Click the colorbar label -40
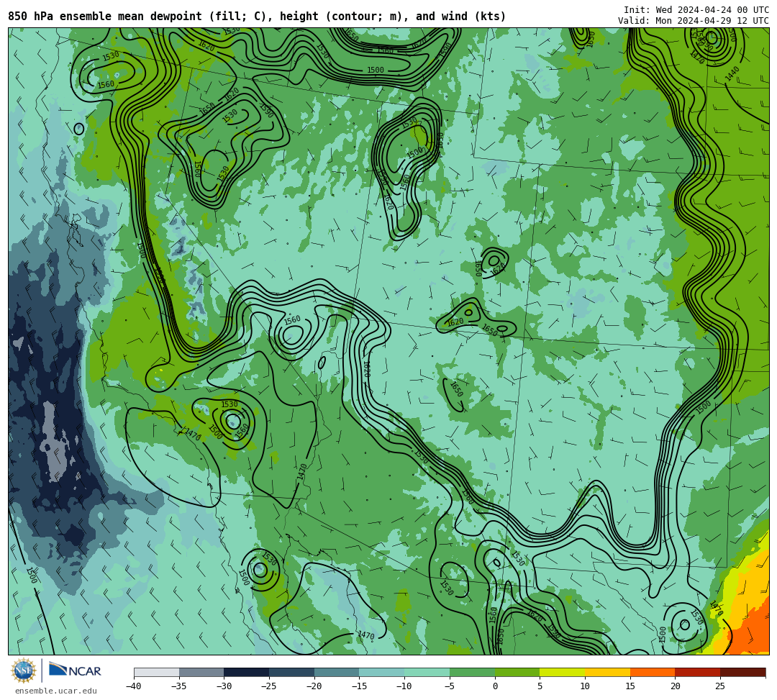 click(133, 686)
